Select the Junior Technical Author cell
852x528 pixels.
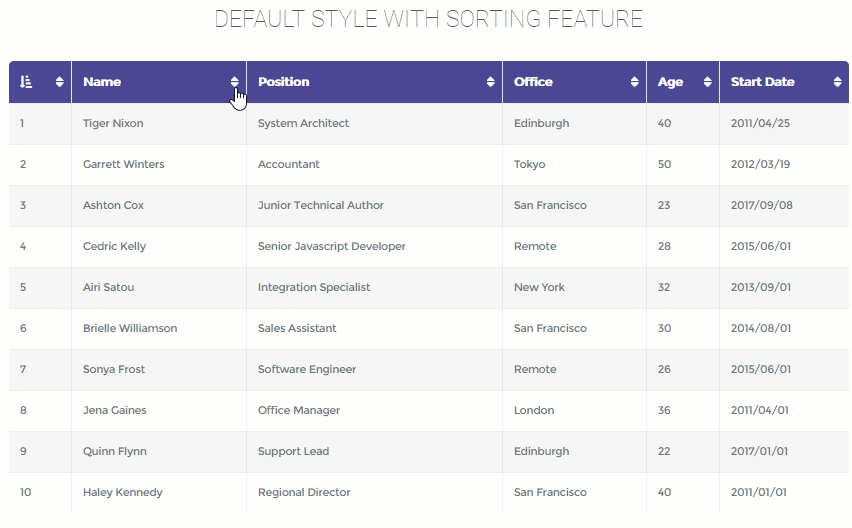click(x=321, y=205)
